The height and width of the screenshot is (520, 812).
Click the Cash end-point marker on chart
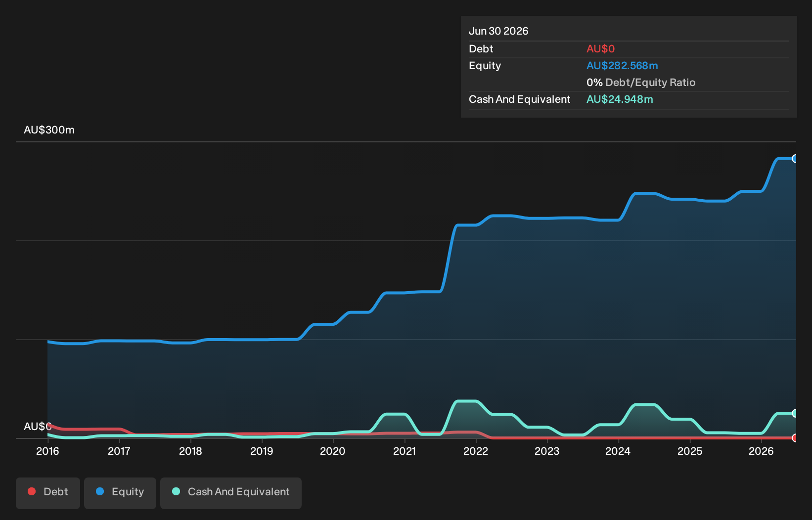[x=795, y=413]
